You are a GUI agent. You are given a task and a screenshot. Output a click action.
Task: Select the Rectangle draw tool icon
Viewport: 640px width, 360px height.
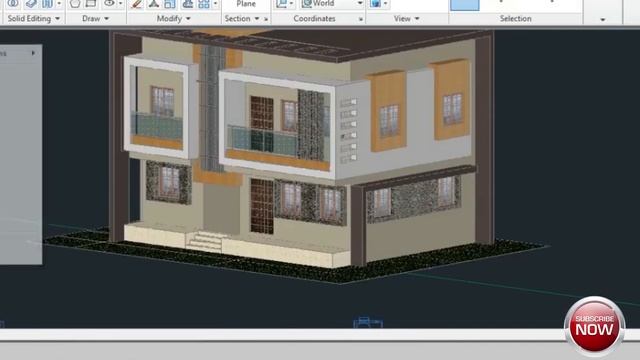click(x=91, y=4)
